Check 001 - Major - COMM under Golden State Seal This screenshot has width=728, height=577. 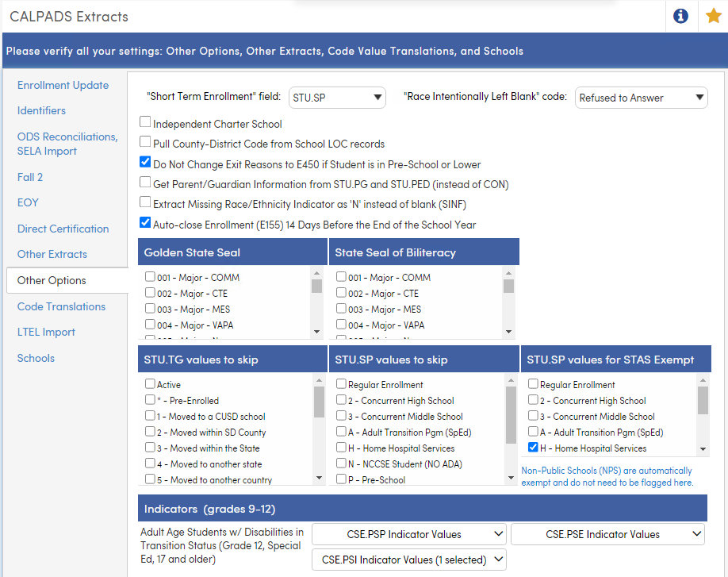(148, 276)
